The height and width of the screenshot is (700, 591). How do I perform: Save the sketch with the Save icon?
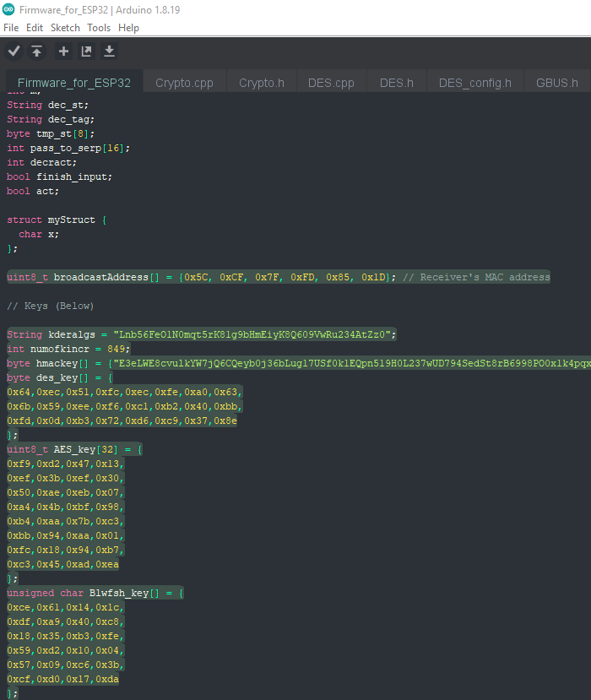(x=109, y=52)
